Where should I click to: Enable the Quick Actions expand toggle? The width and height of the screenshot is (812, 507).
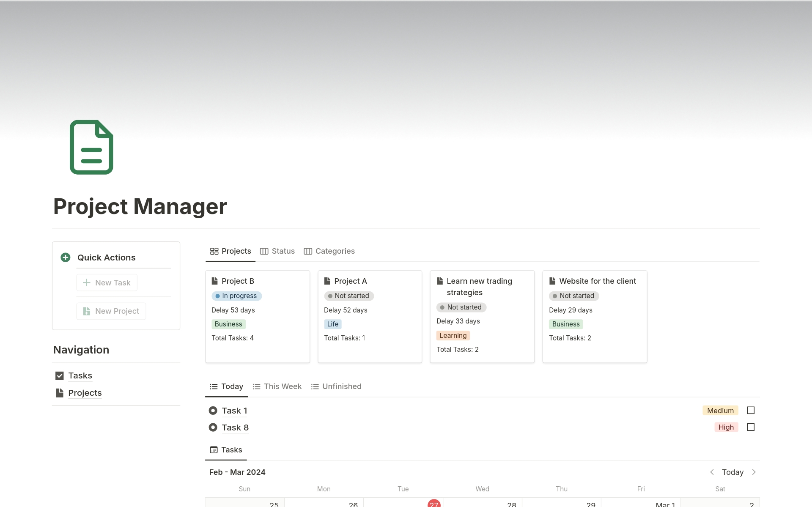coord(66,257)
